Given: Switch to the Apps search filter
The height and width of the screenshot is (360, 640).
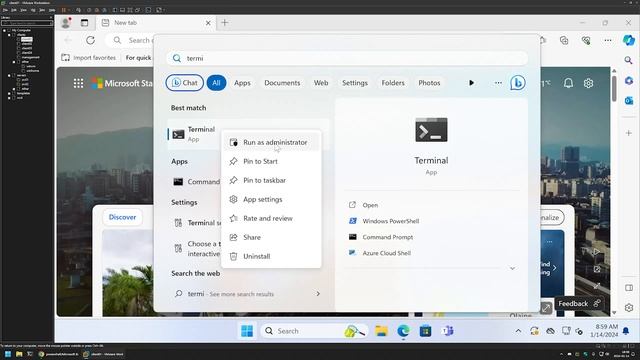Looking at the screenshot, I should point(242,83).
